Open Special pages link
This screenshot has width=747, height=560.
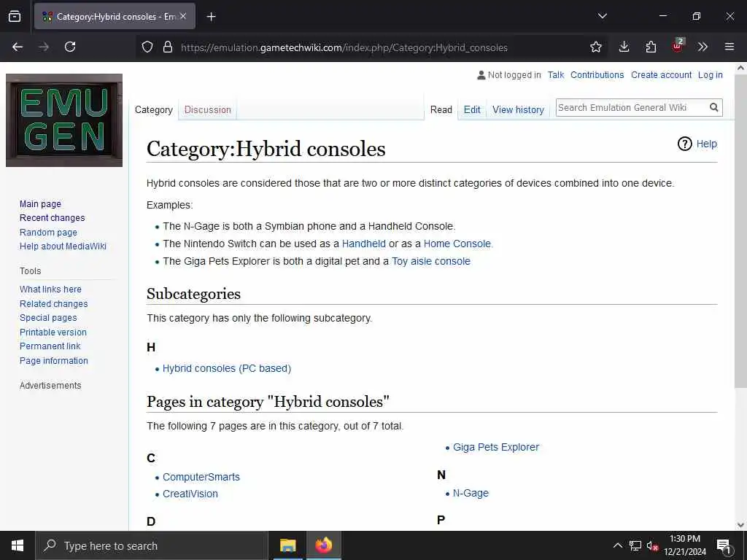pos(48,318)
